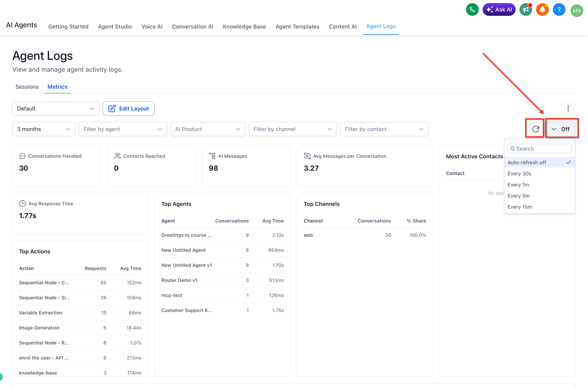Click the green phone call icon
Viewport: 588px width, 388px height.
[x=472, y=10]
